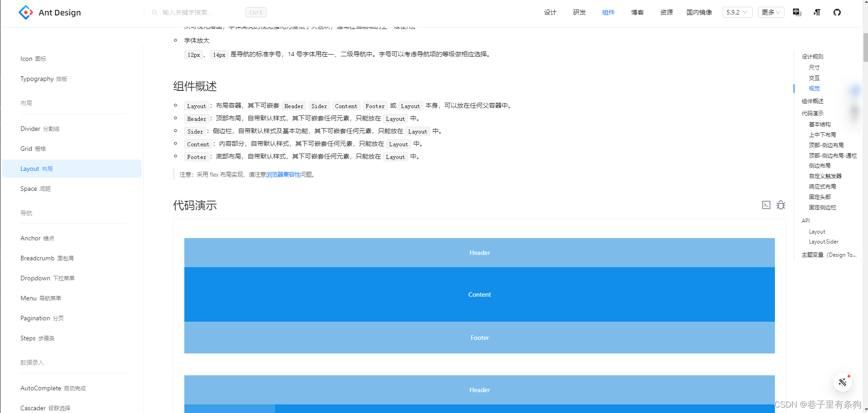Open the 博客 menu item

pos(637,12)
